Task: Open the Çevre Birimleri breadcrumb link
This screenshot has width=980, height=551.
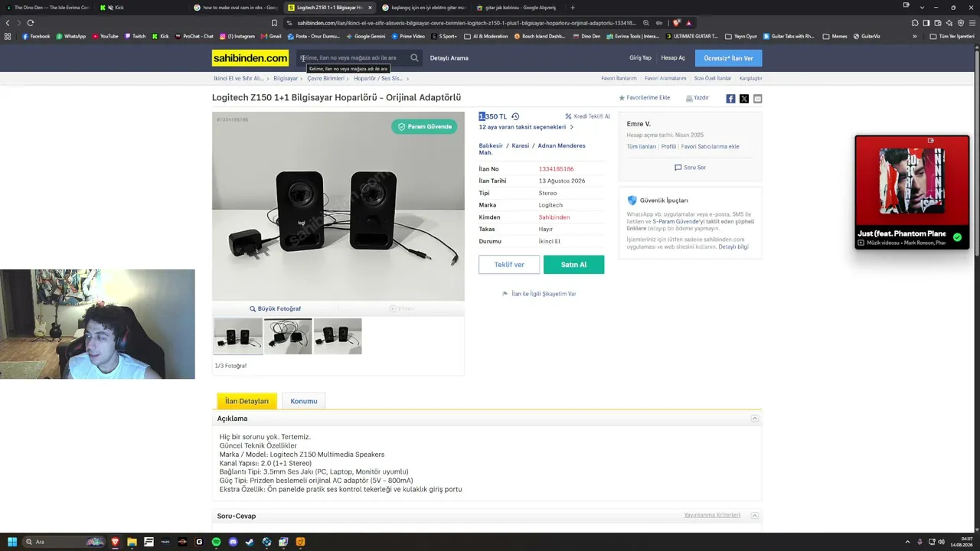Action: click(x=325, y=78)
